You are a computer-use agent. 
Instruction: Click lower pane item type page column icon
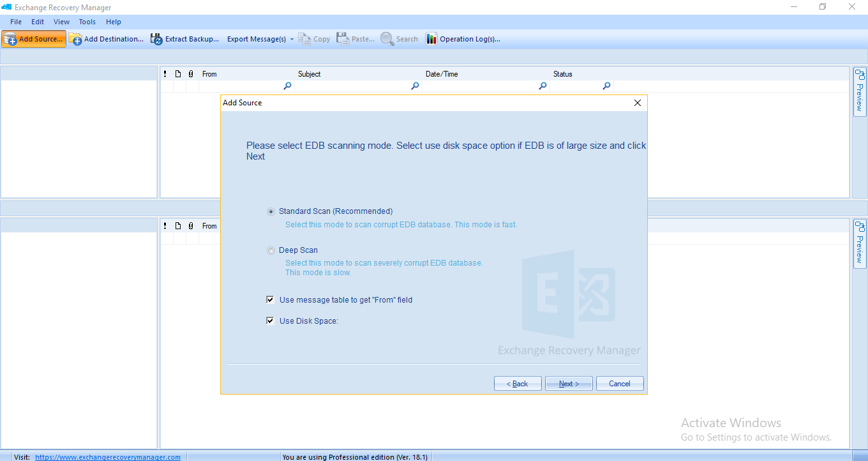click(178, 226)
